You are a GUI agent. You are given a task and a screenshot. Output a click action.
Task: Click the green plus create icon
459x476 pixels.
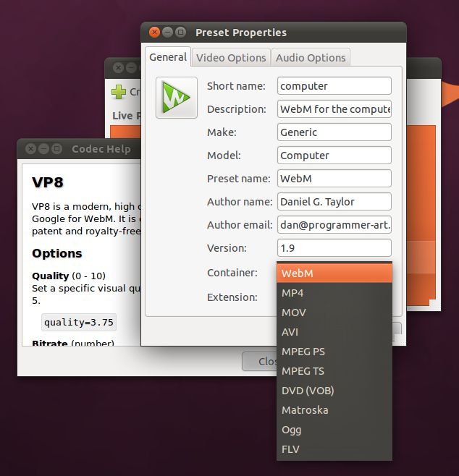pyautogui.click(x=119, y=92)
